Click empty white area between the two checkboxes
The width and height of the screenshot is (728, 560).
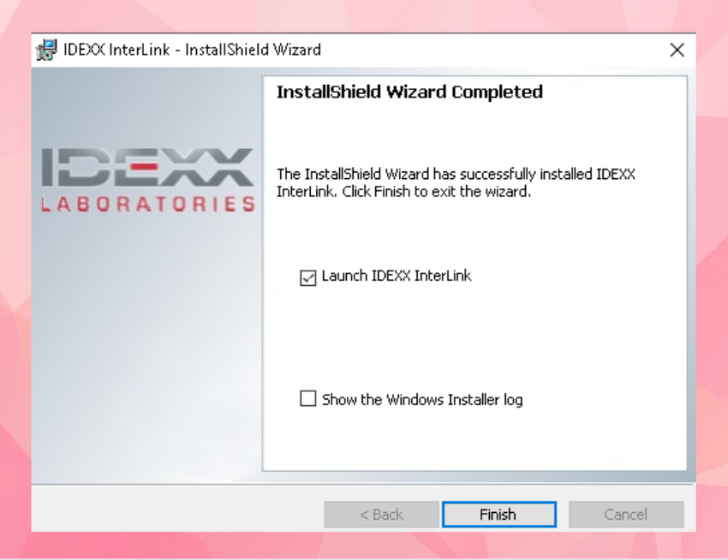[x=474, y=339]
